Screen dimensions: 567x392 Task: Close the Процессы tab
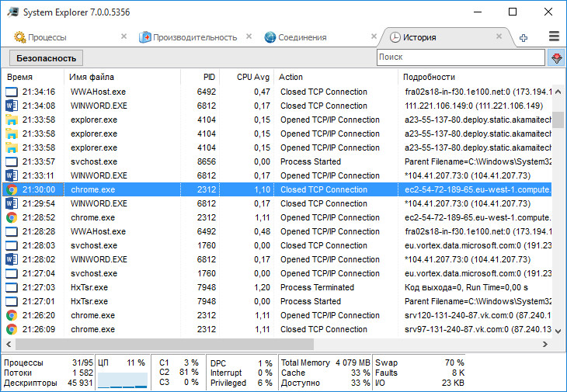pos(123,36)
